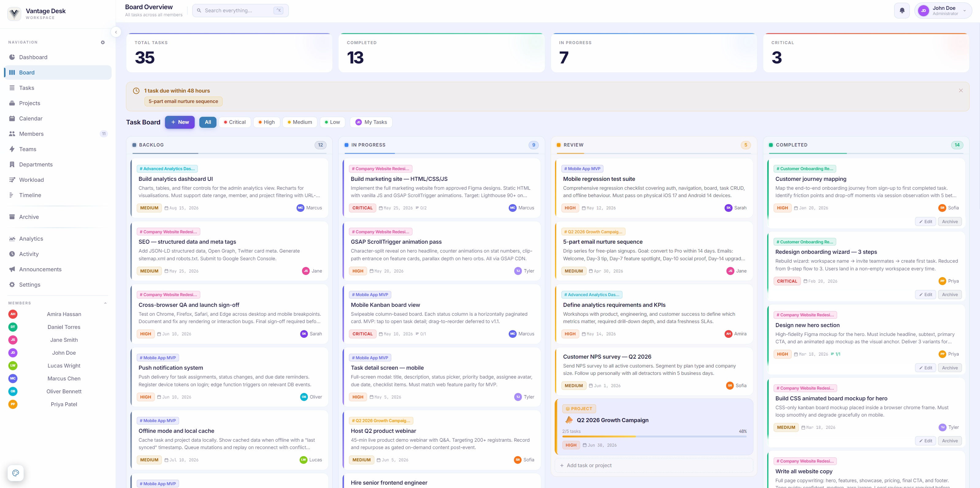Click Amira Hassan's avatar in members list
Viewport: 980px width, 488px height.
click(x=13, y=314)
